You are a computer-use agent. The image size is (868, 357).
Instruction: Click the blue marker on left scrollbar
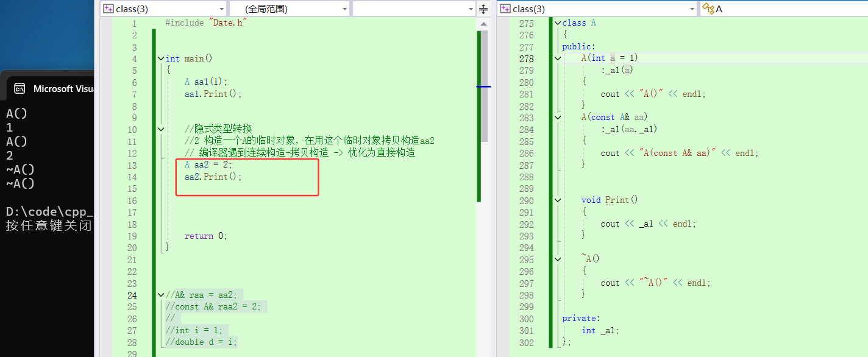[x=483, y=87]
